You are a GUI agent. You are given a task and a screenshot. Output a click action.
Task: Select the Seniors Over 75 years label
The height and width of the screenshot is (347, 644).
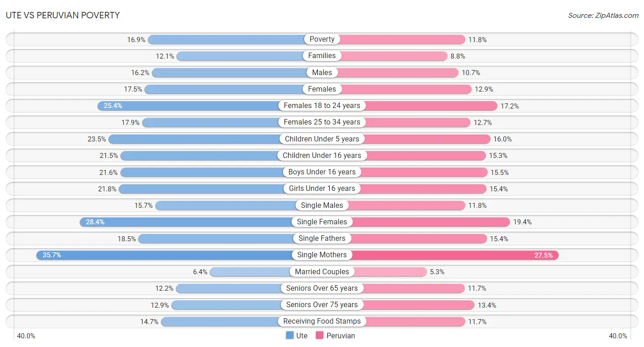coord(322,305)
